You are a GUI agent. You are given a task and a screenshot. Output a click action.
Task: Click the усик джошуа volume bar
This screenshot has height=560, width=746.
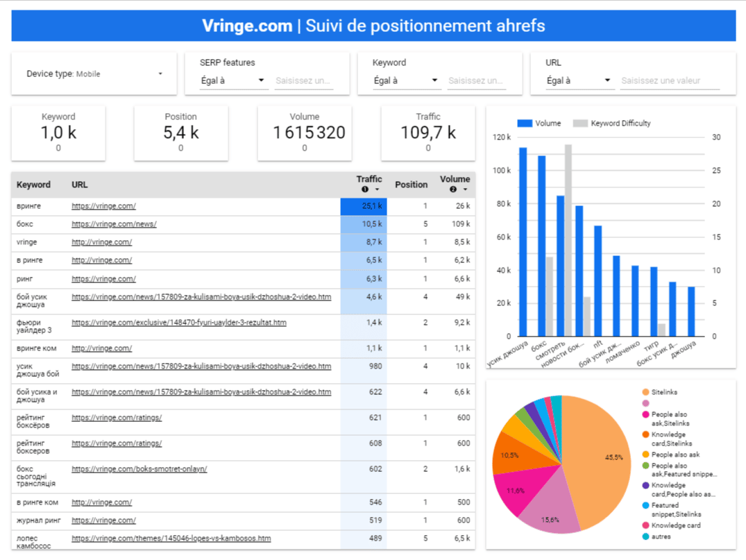(x=523, y=242)
